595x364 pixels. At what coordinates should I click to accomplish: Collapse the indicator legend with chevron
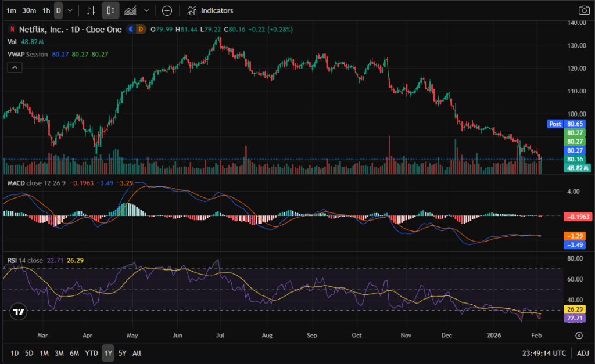click(x=15, y=67)
